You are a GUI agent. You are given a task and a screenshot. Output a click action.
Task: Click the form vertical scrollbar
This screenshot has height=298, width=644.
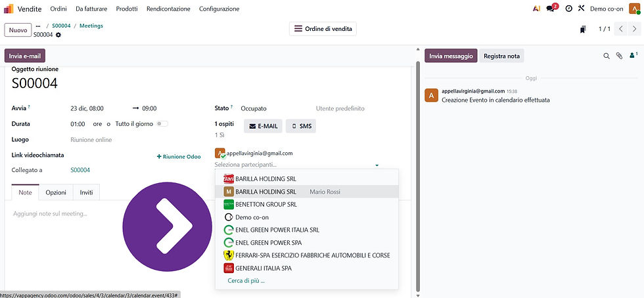[x=418, y=177]
